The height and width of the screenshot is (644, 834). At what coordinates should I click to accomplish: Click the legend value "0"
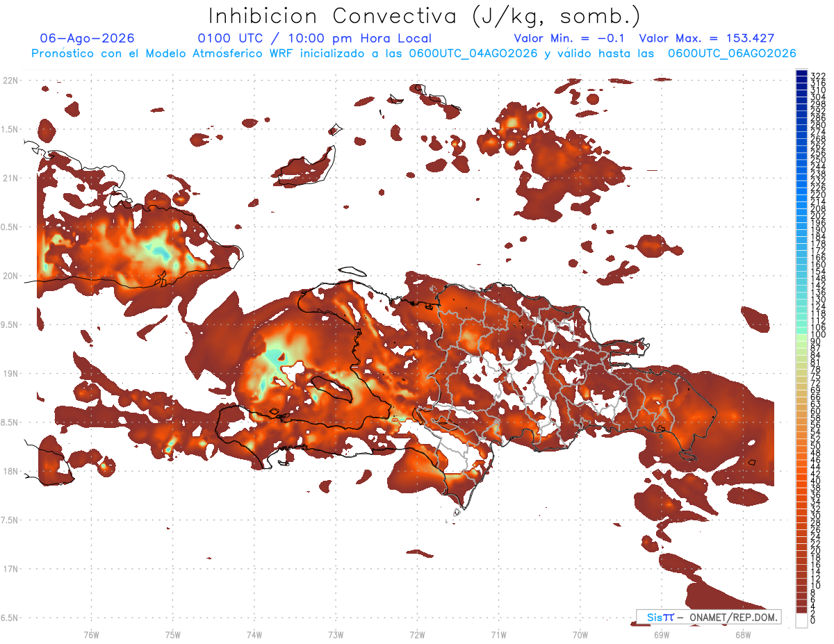point(813,620)
